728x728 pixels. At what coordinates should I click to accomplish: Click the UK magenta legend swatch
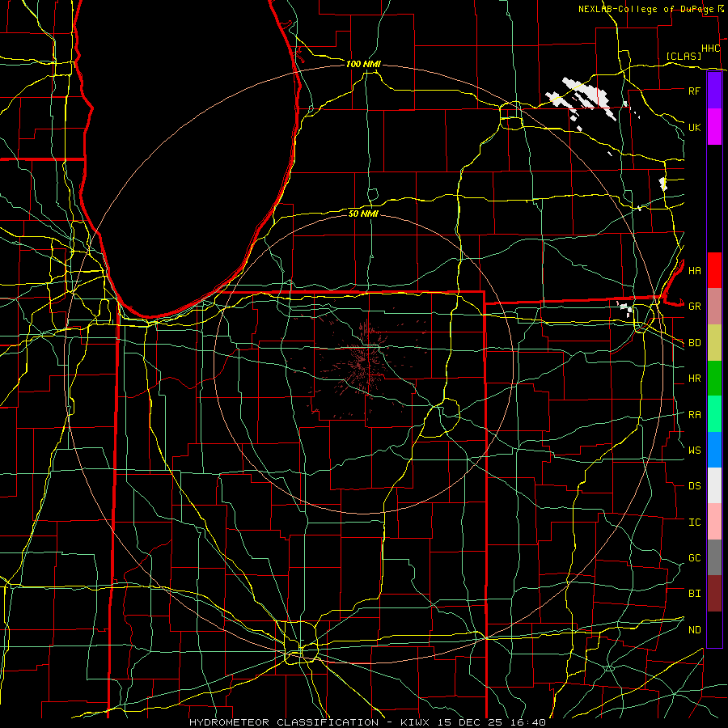tap(714, 127)
